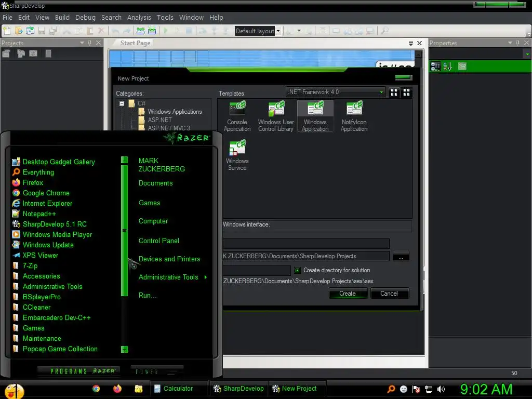Click the property pages icon in Properties
This screenshot has height=399, width=532.
[x=462, y=66]
